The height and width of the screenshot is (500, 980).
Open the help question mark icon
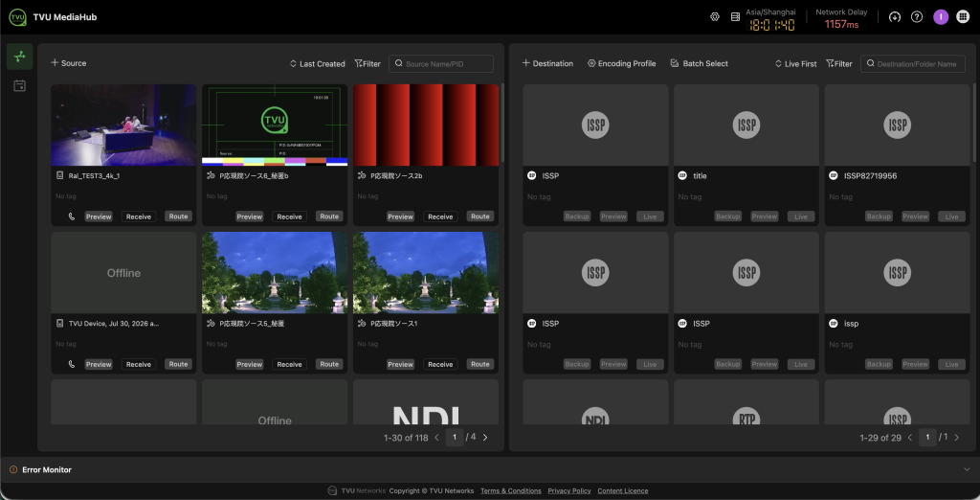click(917, 17)
